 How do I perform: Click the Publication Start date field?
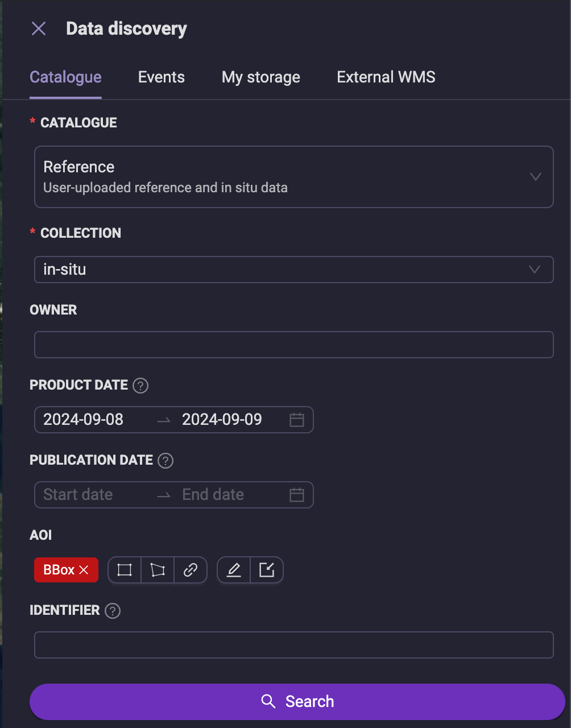(x=91, y=495)
